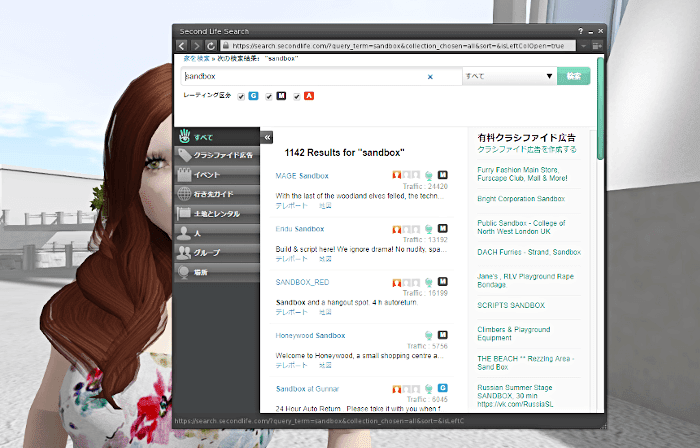Image resolution: width=700 pixels, height=448 pixels.
Task: Open the すべて category dropdown
Action: (509, 76)
